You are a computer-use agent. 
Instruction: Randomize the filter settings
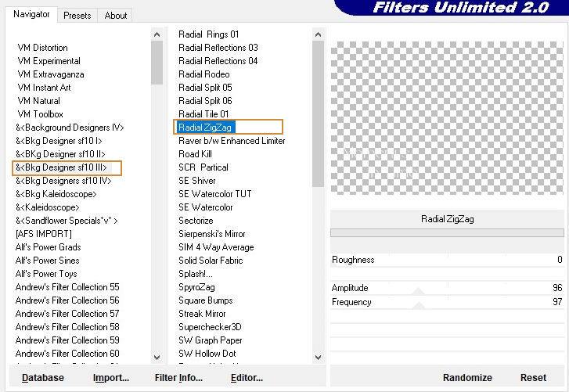467,378
